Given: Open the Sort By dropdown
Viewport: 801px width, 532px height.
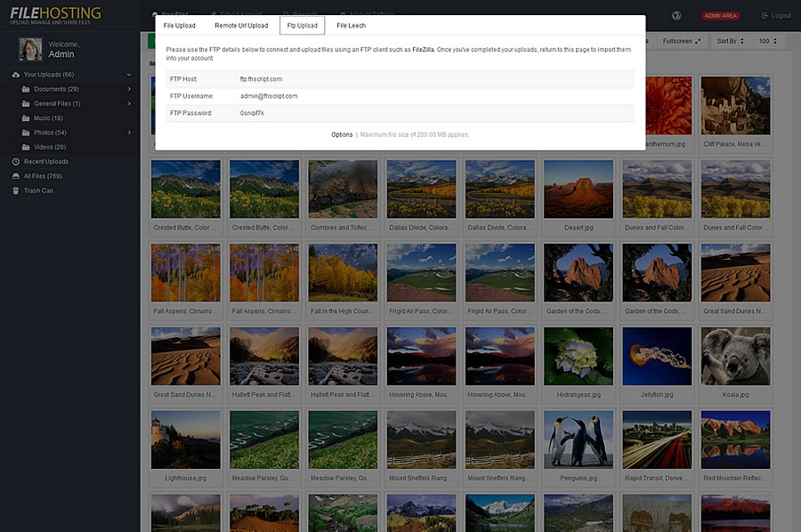Looking at the screenshot, I should point(730,41).
